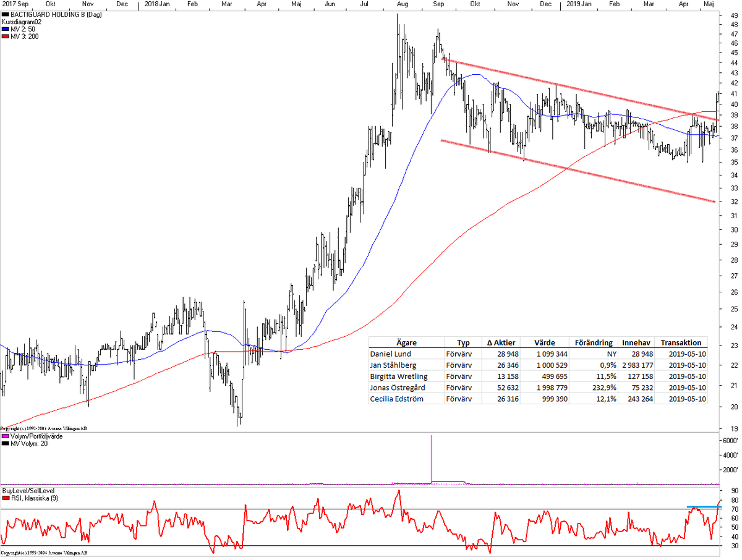Select owner name Jan Ståhlberg
742x560 pixels.
pyautogui.click(x=393, y=365)
